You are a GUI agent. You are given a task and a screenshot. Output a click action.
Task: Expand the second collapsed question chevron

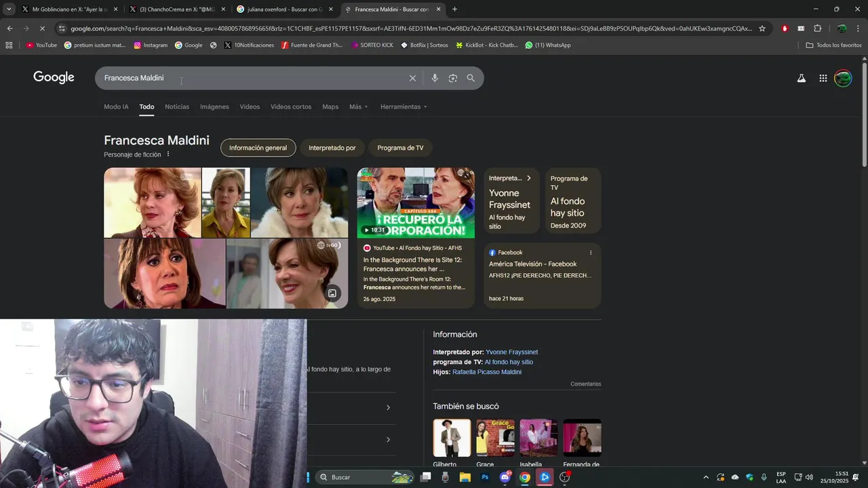tap(388, 440)
